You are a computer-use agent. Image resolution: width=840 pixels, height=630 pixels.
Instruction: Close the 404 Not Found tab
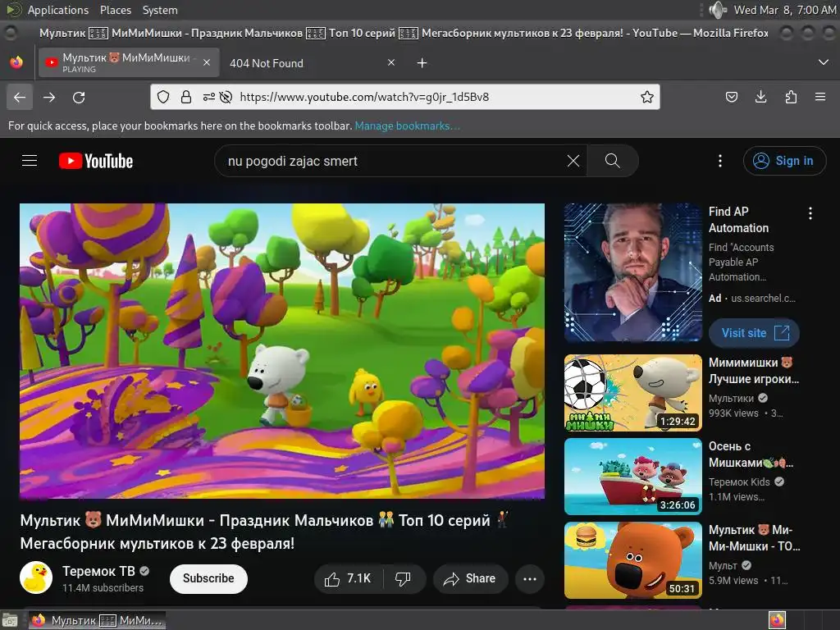(391, 62)
